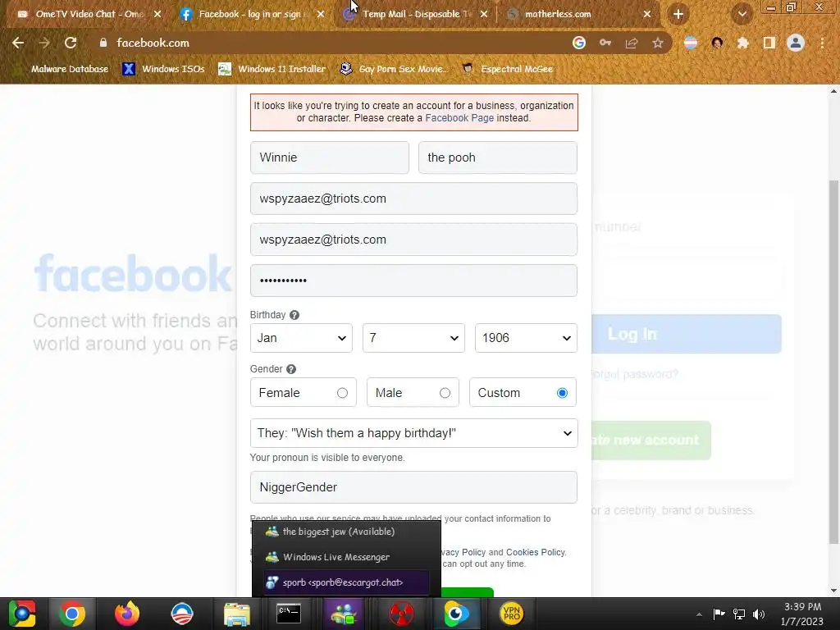Switch to the motherless.com tab
This screenshot has width=840, height=630.
578,14
